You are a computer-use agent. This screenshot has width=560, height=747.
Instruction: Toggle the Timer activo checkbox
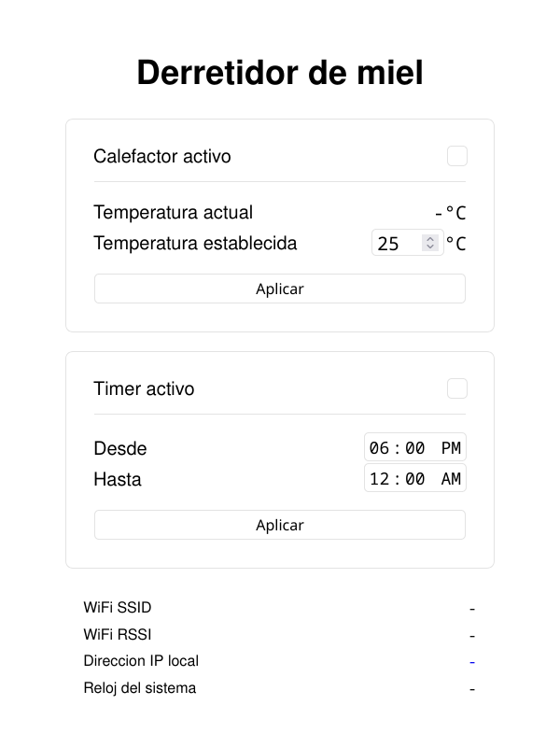(456, 388)
